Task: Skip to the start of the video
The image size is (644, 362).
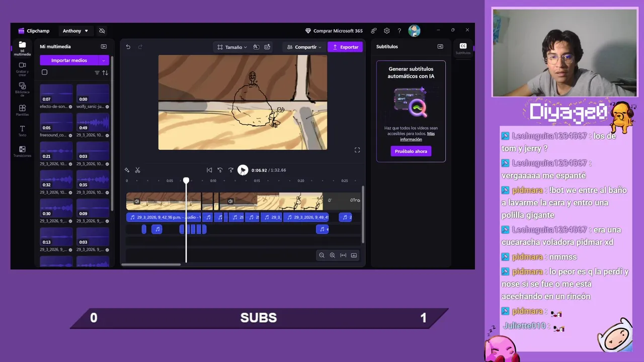Action: tap(209, 170)
